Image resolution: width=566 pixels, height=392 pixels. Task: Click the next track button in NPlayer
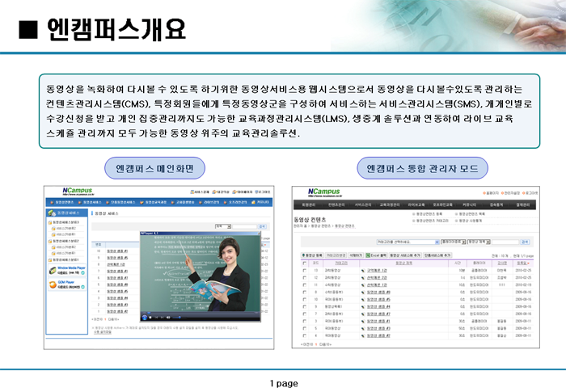(x=161, y=318)
